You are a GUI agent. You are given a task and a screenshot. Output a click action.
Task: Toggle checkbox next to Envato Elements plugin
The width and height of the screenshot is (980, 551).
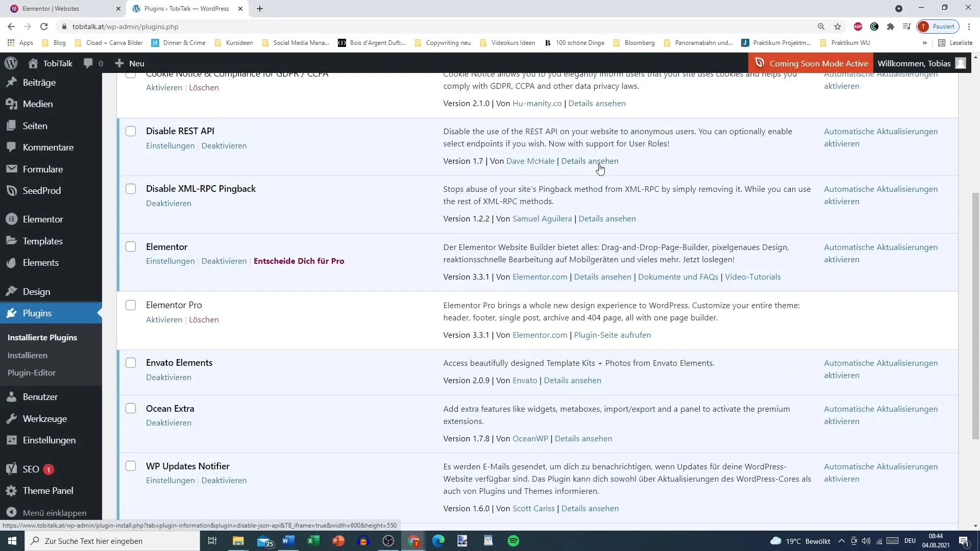(131, 362)
